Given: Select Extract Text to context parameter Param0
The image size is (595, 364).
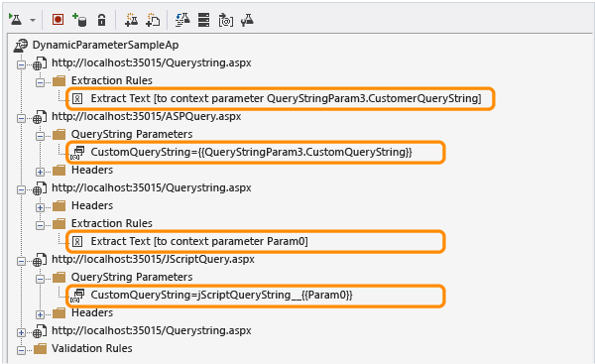Looking at the screenshot, I should [x=199, y=241].
